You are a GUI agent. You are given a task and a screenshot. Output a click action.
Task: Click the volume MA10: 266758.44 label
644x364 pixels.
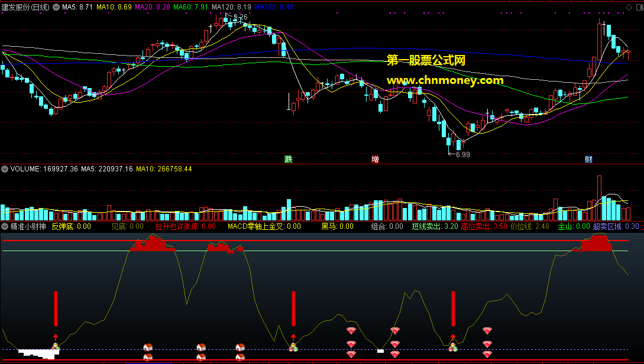[x=164, y=168]
